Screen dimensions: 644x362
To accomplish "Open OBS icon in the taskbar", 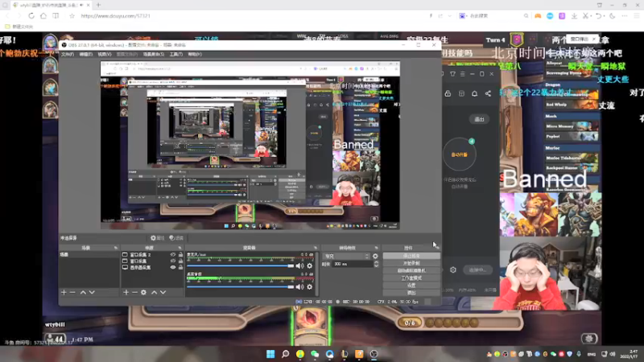I will [x=374, y=354].
